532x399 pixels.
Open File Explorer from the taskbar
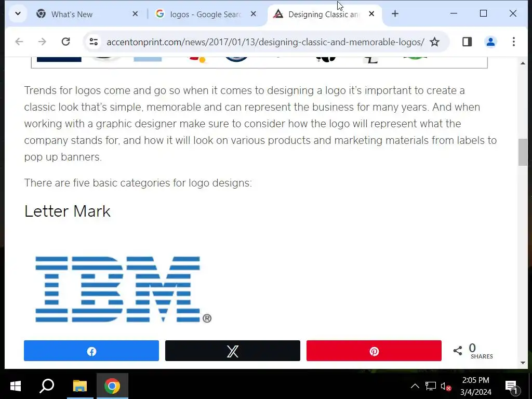coord(80,386)
